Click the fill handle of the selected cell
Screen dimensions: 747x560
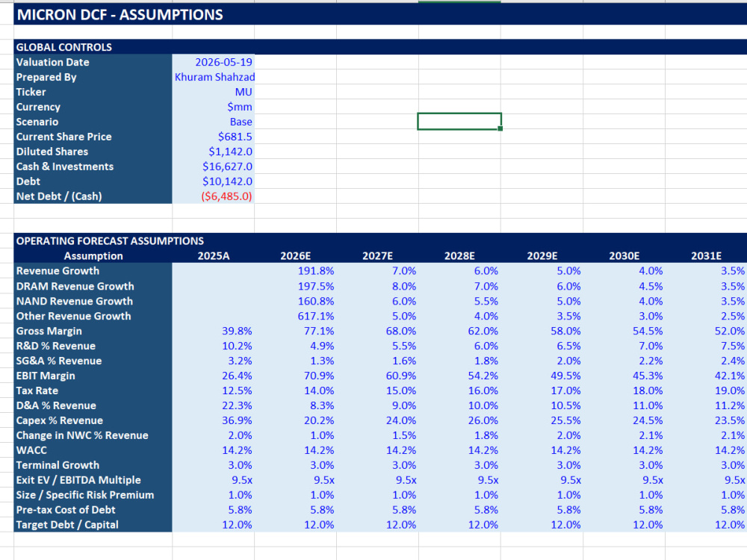coord(500,128)
